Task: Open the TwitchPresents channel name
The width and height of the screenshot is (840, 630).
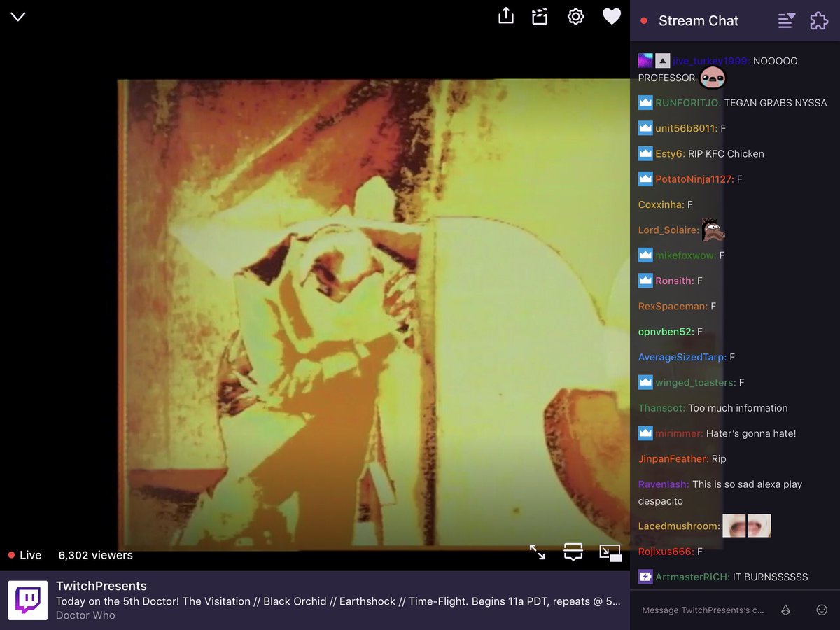Action: coord(101,586)
